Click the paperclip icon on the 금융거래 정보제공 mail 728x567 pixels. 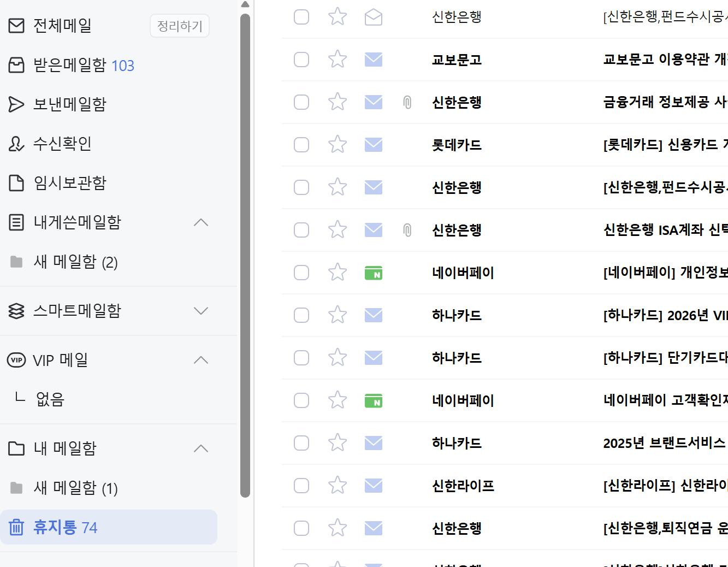tap(407, 102)
